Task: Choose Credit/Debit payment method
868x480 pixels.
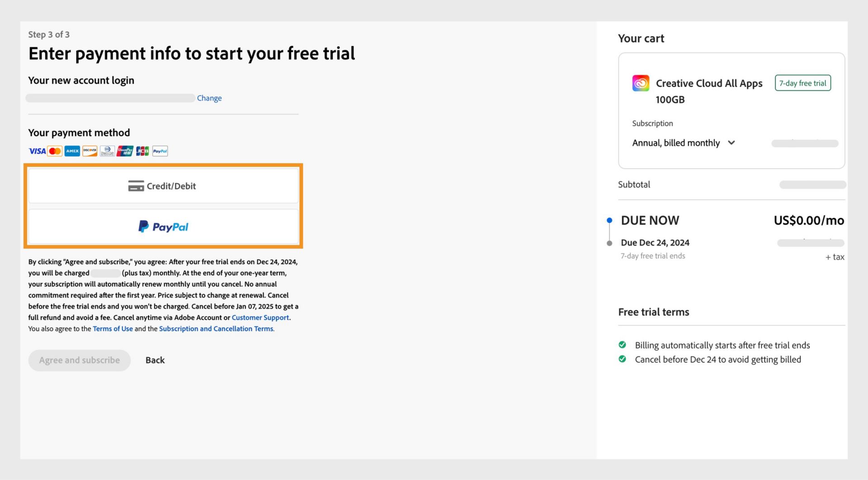Action: tap(164, 185)
